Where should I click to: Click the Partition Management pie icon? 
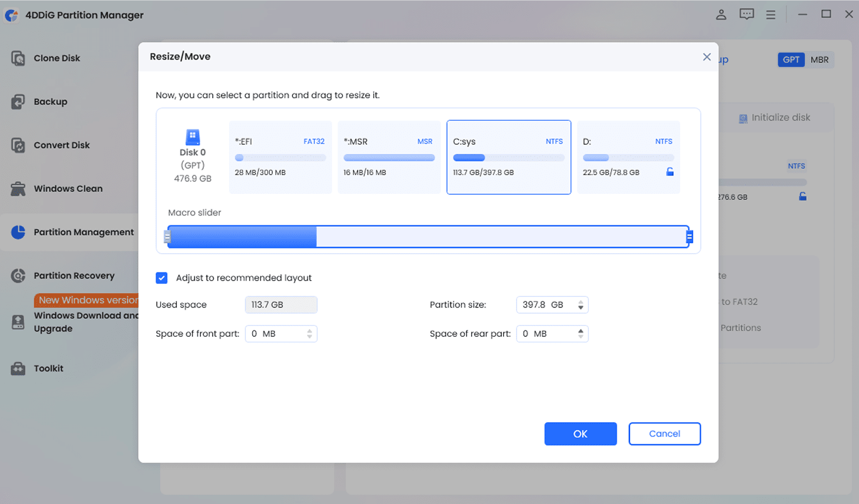pos(18,232)
